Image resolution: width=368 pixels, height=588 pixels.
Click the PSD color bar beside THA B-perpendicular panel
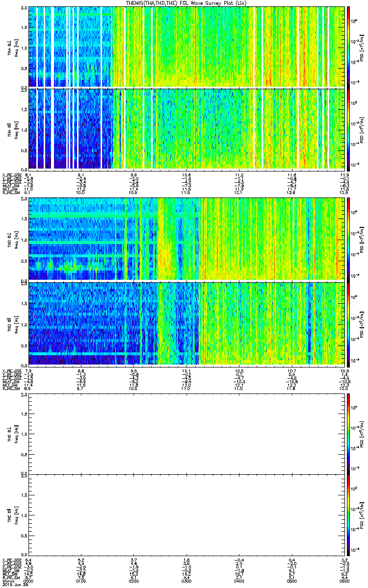click(348, 47)
